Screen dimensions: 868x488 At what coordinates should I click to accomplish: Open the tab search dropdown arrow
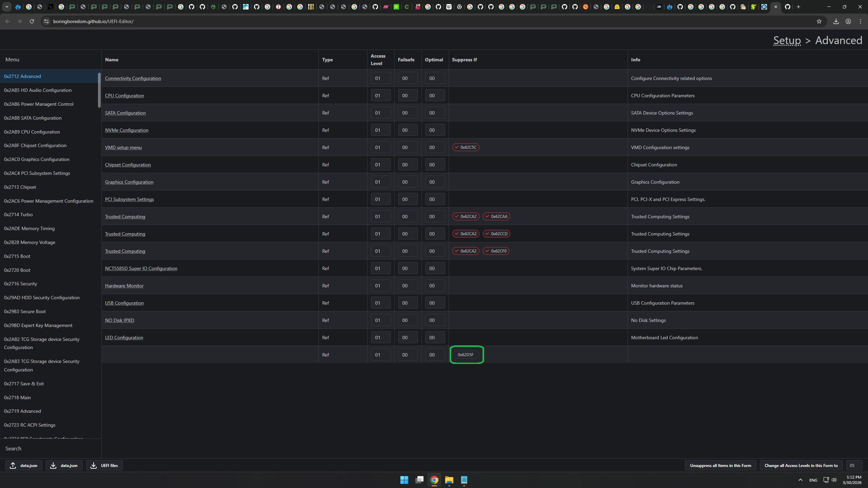coord(6,7)
